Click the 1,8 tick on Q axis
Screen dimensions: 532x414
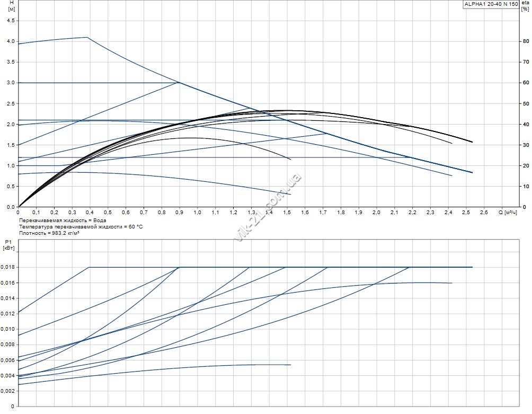(x=341, y=213)
